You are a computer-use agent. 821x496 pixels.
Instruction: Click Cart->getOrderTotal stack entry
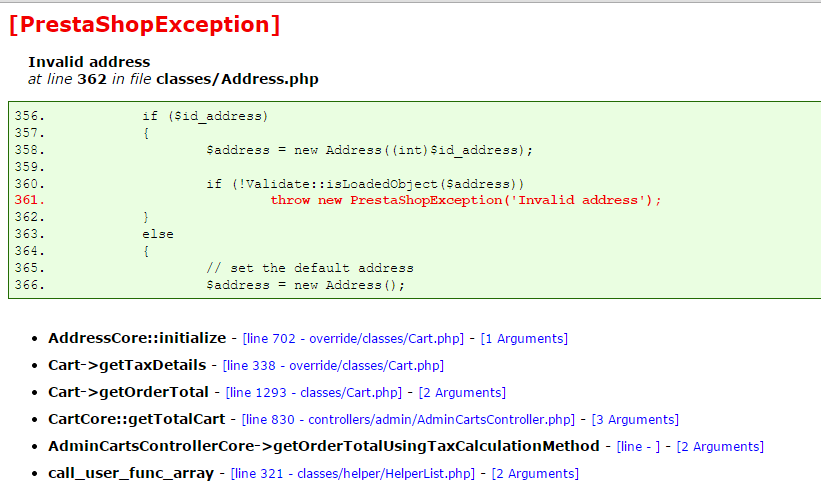click(x=128, y=392)
